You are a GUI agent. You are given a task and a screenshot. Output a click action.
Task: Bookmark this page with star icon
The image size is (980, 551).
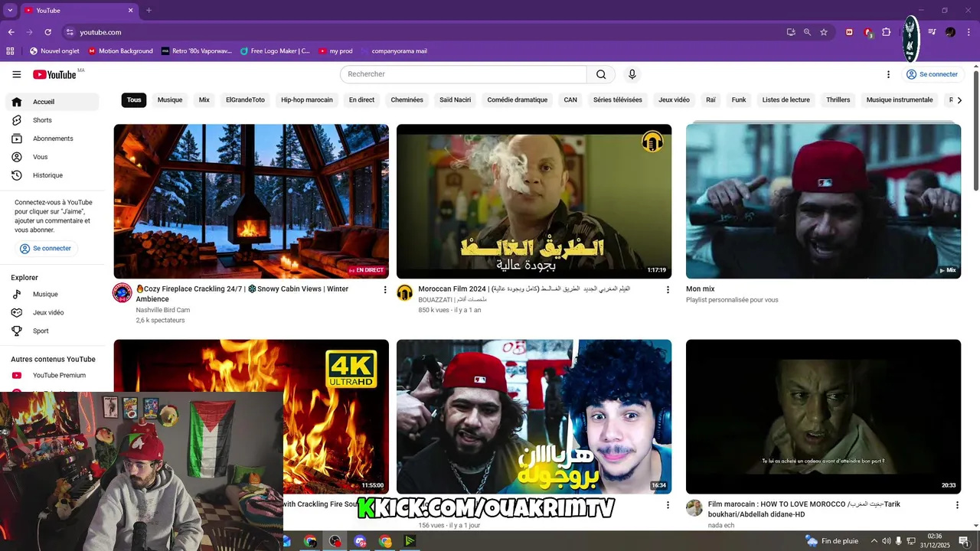[x=824, y=32]
